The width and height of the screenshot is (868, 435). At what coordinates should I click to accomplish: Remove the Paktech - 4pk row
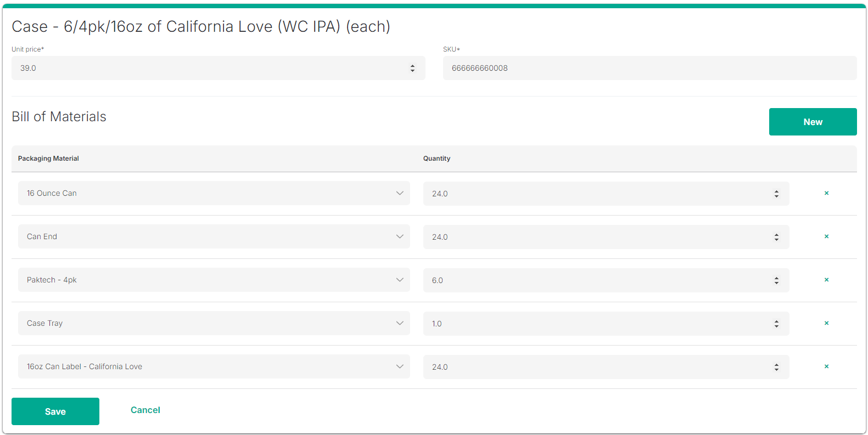coord(826,280)
